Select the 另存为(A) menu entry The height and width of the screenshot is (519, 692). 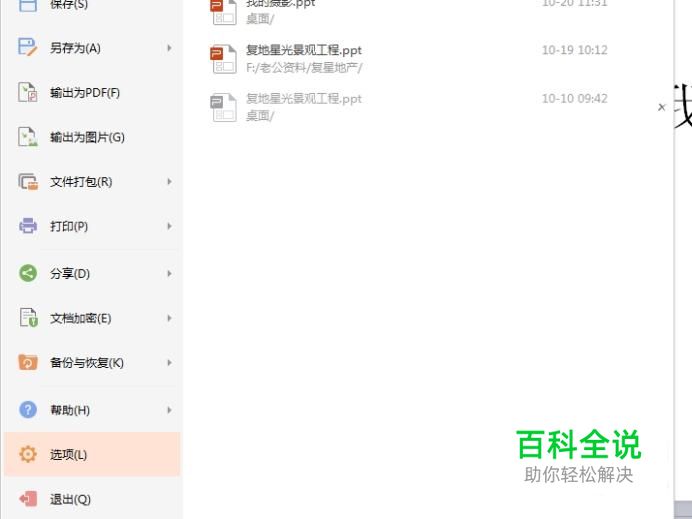pyautogui.click(x=92, y=48)
